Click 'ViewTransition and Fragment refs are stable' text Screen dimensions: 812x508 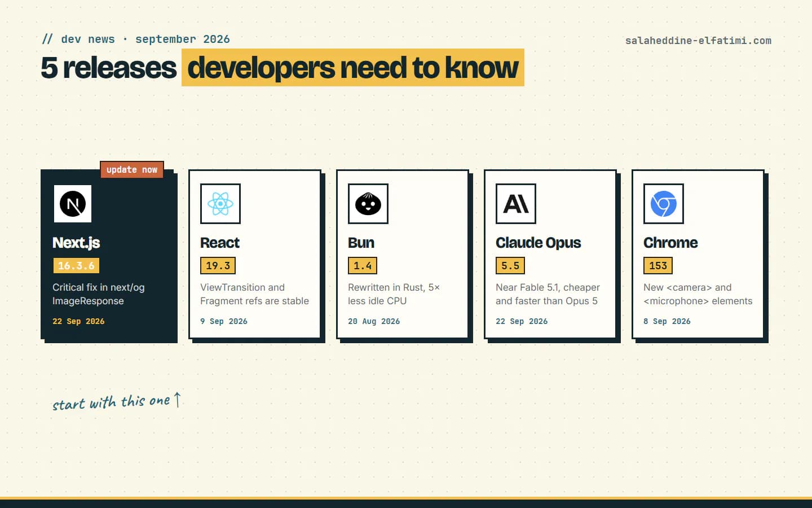coord(254,294)
